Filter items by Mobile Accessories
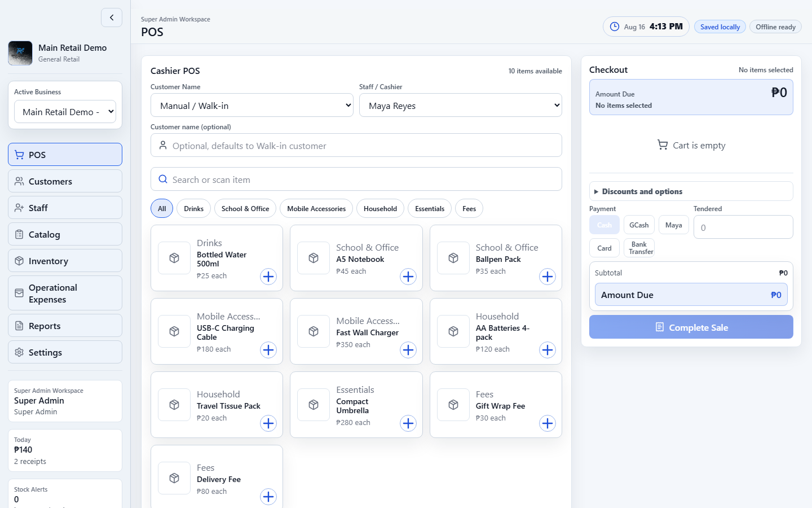 tap(316, 208)
